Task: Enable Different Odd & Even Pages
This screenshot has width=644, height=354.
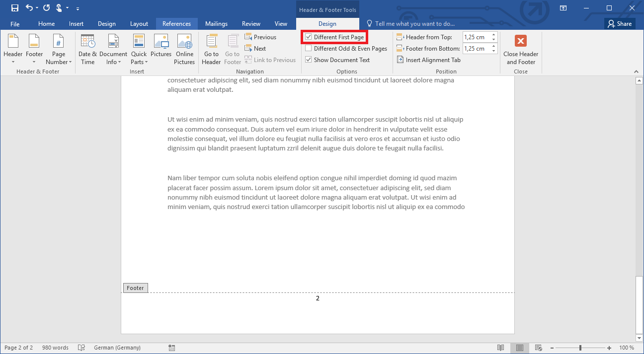Action: point(309,49)
